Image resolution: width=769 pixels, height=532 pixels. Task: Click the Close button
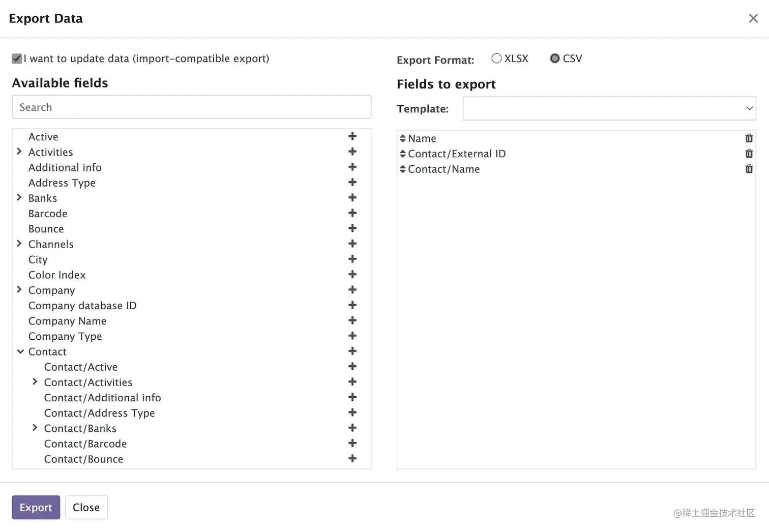coord(86,508)
